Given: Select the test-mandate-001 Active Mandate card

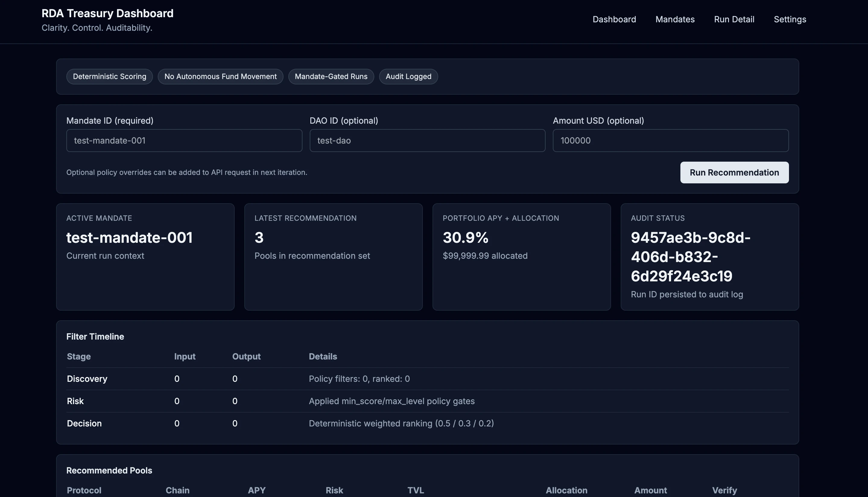Looking at the screenshot, I should 145,256.
